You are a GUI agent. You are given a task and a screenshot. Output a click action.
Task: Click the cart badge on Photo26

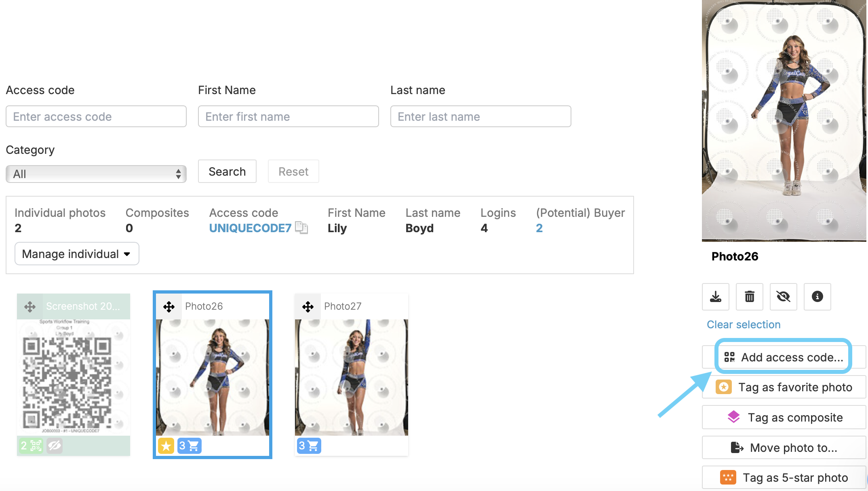point(190,446)
